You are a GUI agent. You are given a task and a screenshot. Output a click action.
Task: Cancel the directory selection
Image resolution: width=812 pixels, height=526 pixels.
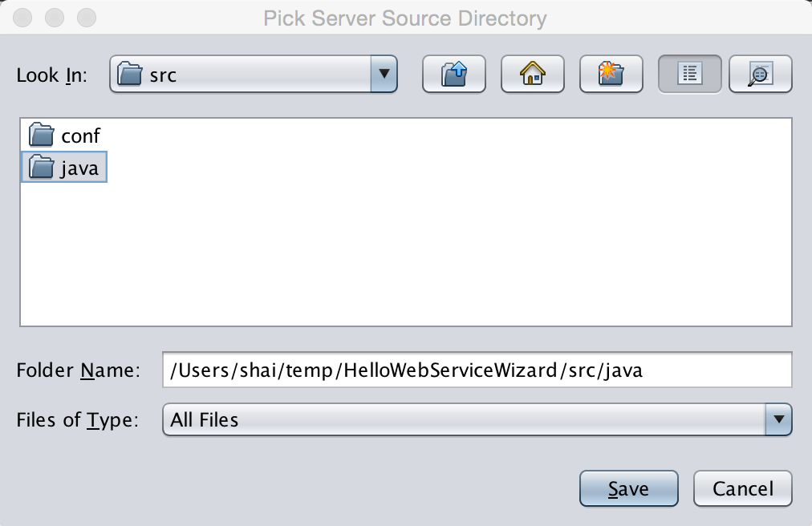point(742,488)
